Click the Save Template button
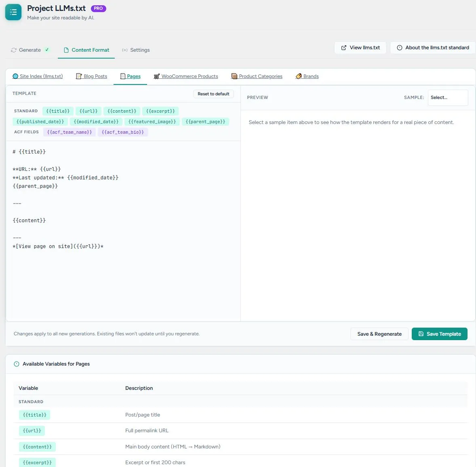This screenshot has width=476, height=467. pos(439,334)
